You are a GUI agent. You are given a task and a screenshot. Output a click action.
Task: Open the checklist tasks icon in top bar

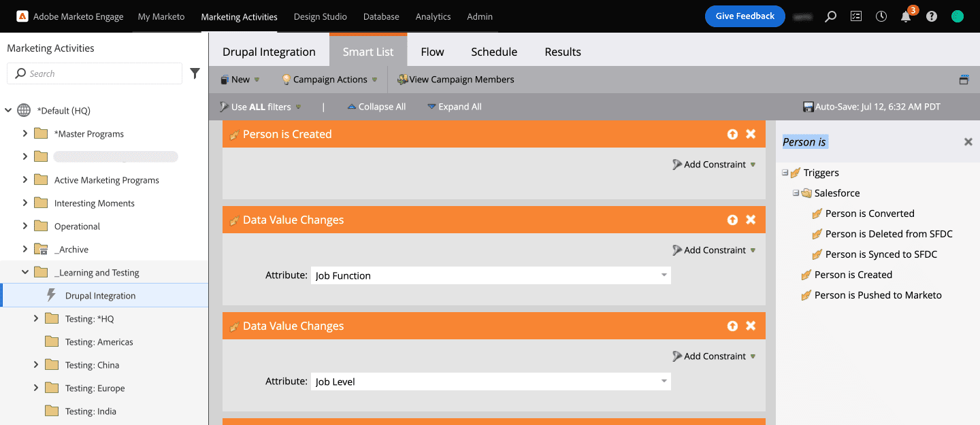click(856, 16)
